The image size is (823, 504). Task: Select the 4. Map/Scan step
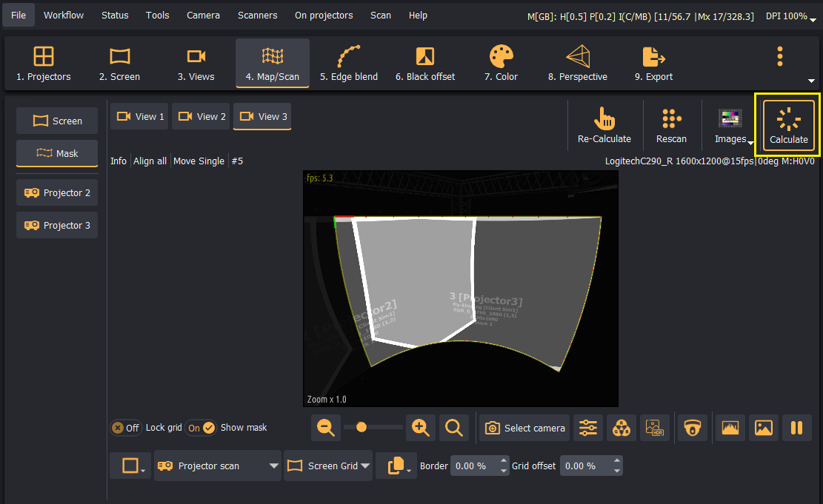(x=273, y=64)
